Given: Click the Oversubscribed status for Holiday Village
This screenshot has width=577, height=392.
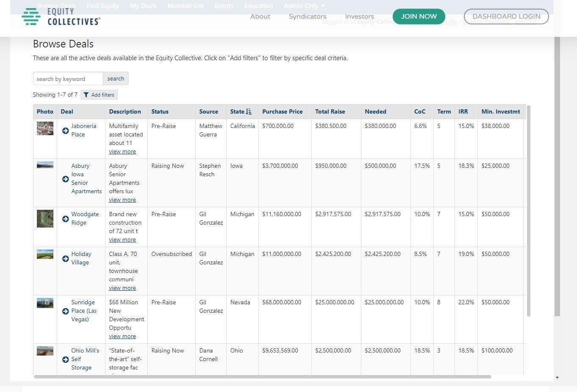Looking at the screenshot, I should (172, 254).
